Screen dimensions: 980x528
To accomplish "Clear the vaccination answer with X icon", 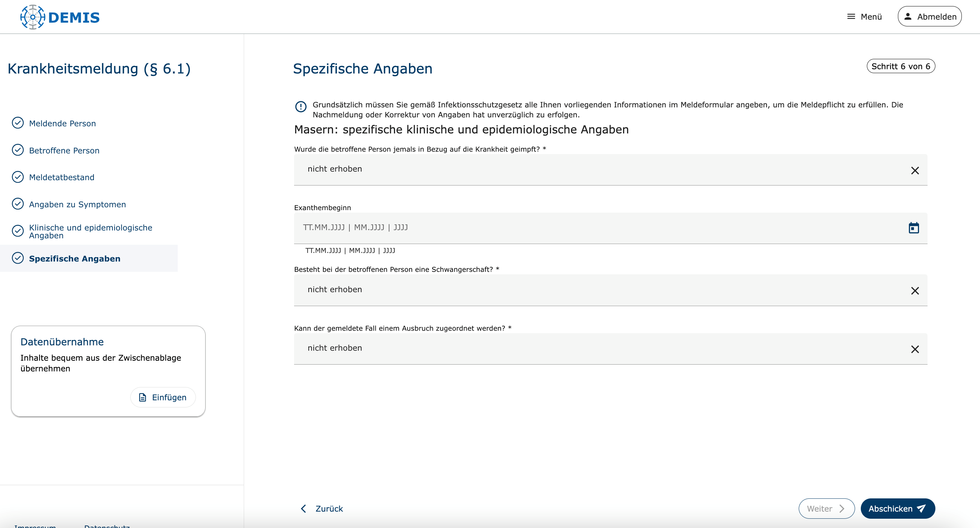I will (x=915, y=171).
